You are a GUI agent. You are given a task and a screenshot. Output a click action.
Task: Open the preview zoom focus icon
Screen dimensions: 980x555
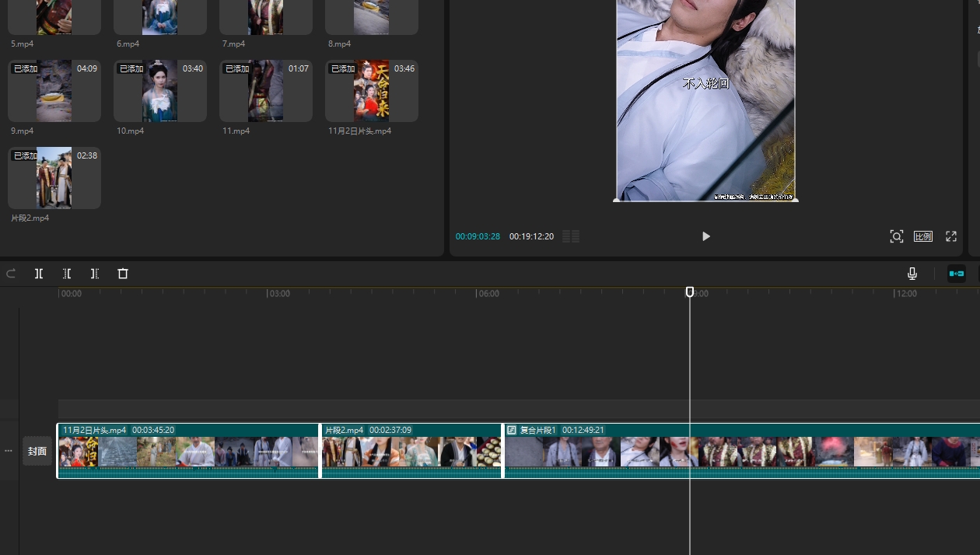click(896, 236)
